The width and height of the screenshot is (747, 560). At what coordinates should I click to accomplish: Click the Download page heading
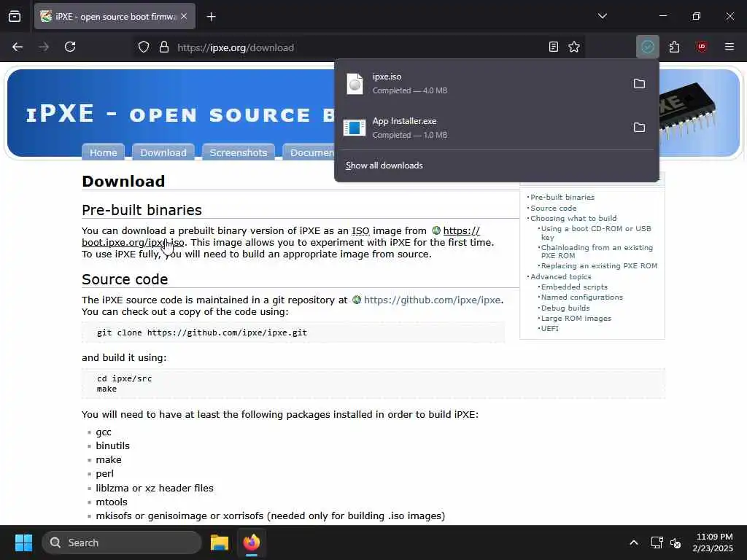point(123,182)
